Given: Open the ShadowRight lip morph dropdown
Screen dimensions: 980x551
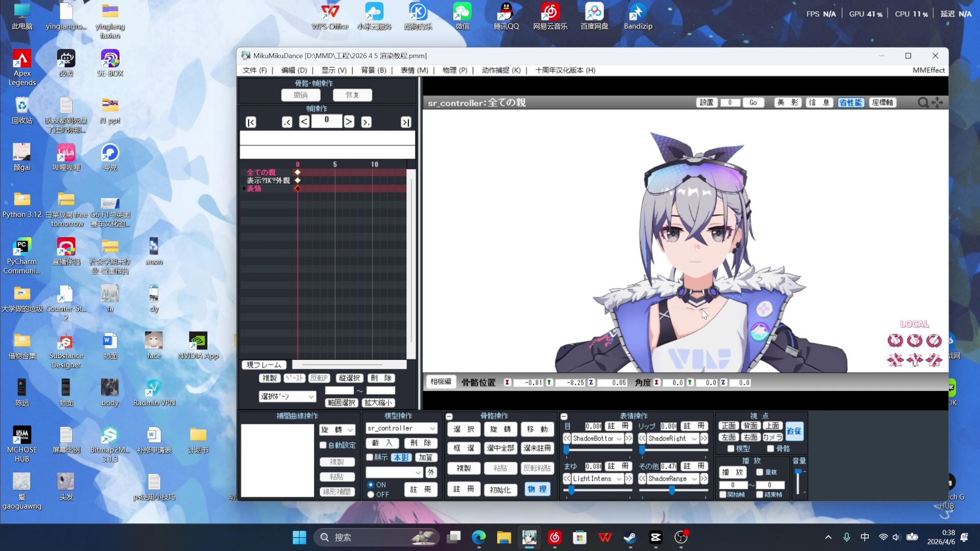Looking at the screenshot, I should coord(673,438).
